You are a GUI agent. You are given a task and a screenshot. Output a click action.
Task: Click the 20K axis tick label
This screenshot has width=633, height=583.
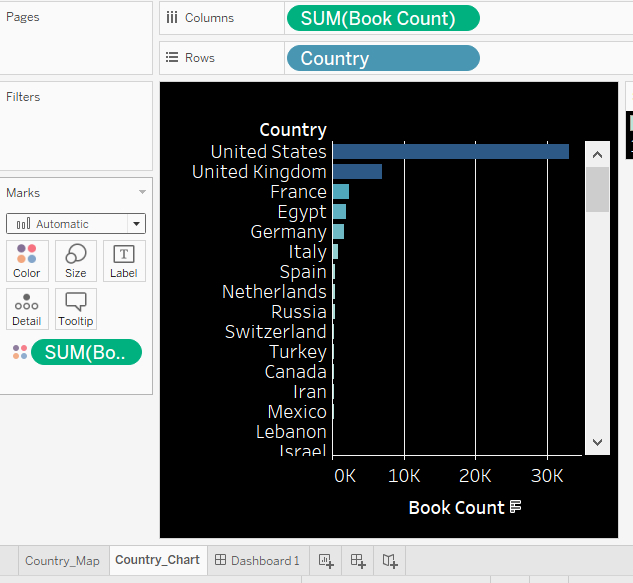click(x=475, y=476)
